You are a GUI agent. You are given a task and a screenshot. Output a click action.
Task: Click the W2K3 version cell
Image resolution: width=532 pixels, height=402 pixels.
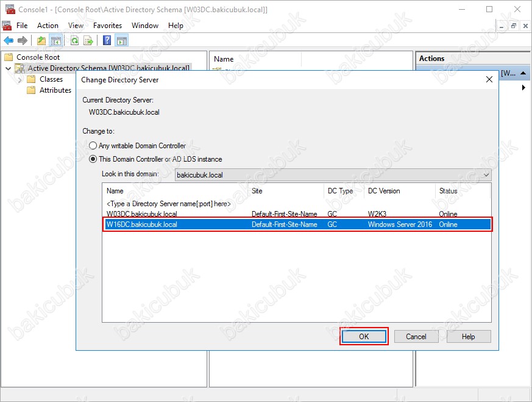(377, 214)
